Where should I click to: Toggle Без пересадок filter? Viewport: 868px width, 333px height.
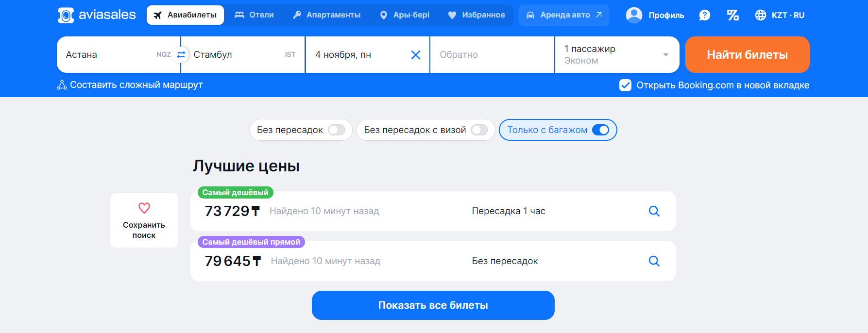tap(336, 130)
